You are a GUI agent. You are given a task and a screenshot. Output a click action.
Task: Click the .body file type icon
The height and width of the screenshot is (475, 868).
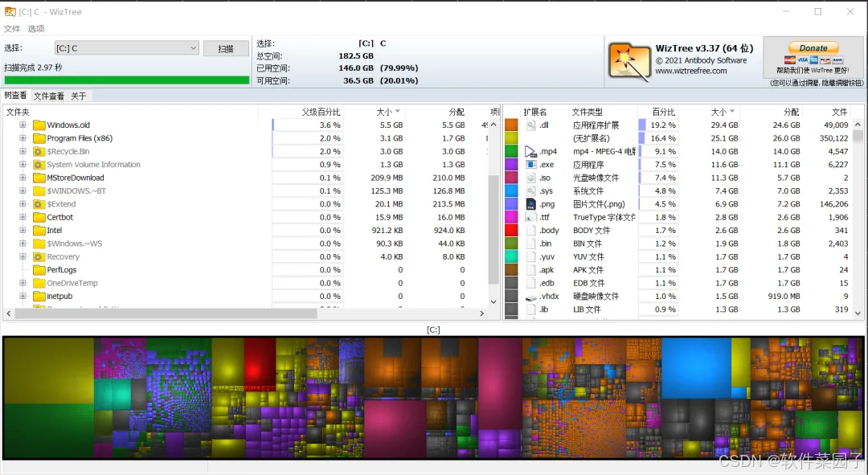pos(531,231)
